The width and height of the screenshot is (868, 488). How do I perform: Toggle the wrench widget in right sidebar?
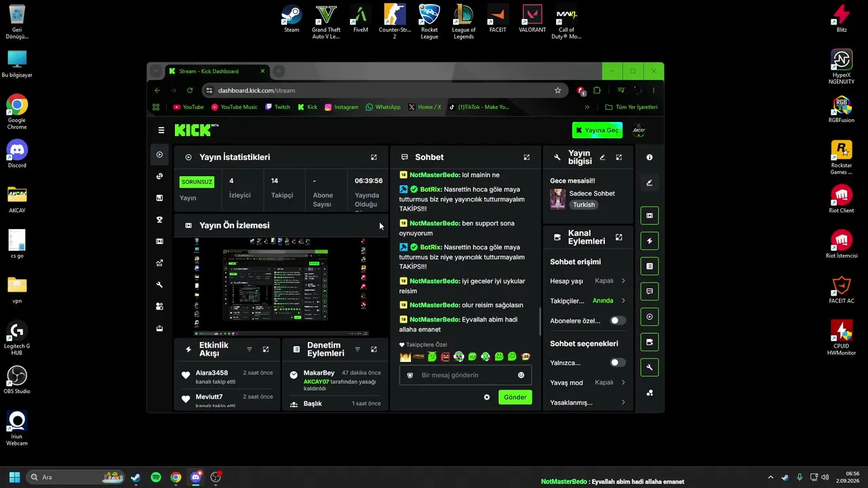tap(650, 367)
